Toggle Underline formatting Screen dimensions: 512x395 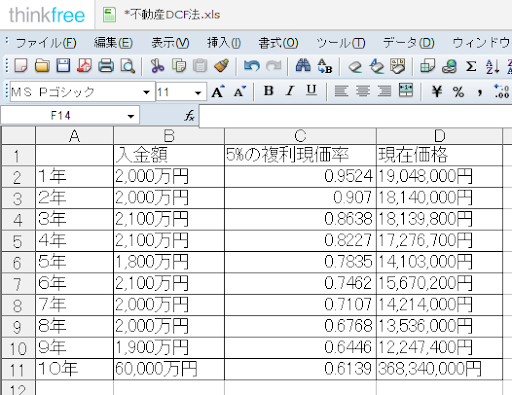click(311, 90)
